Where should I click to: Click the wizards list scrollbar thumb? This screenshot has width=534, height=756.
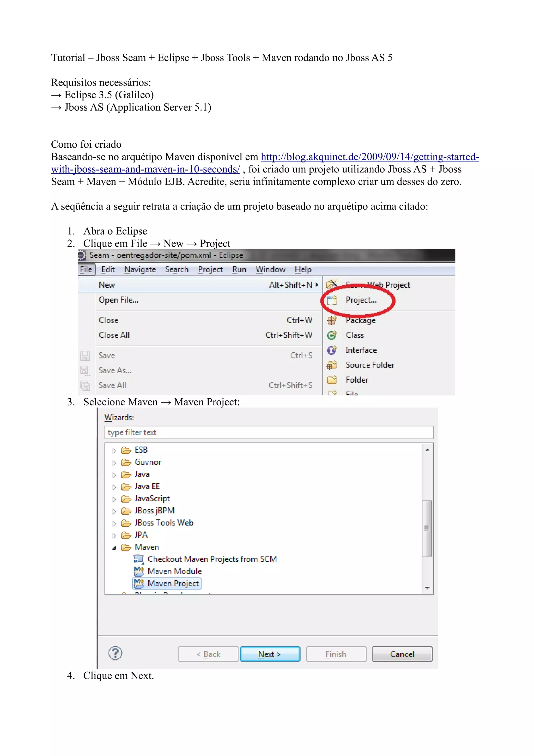coord(427,528)
